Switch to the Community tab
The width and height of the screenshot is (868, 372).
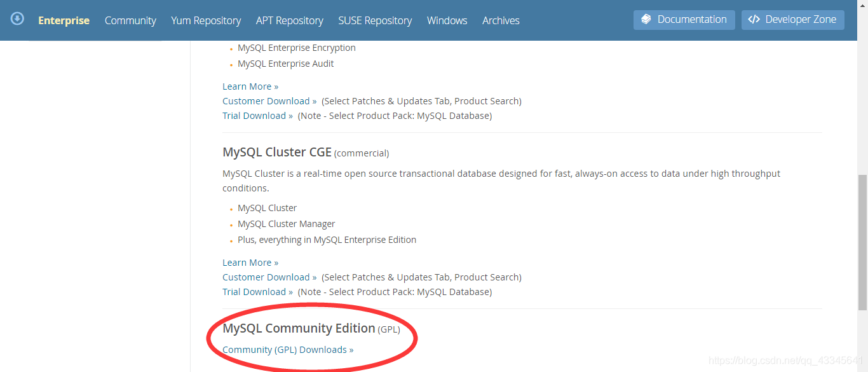point(130,20)
